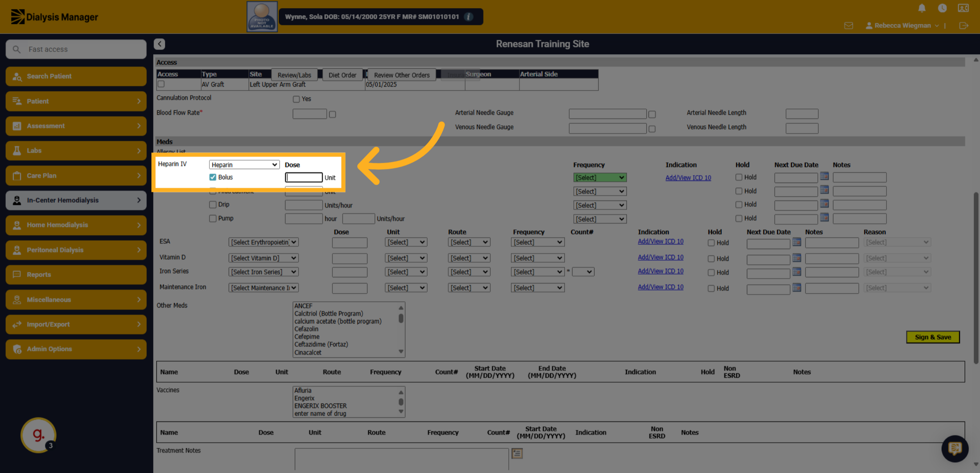
Task: Click the Sign & Save button
Action: point(933,337)
